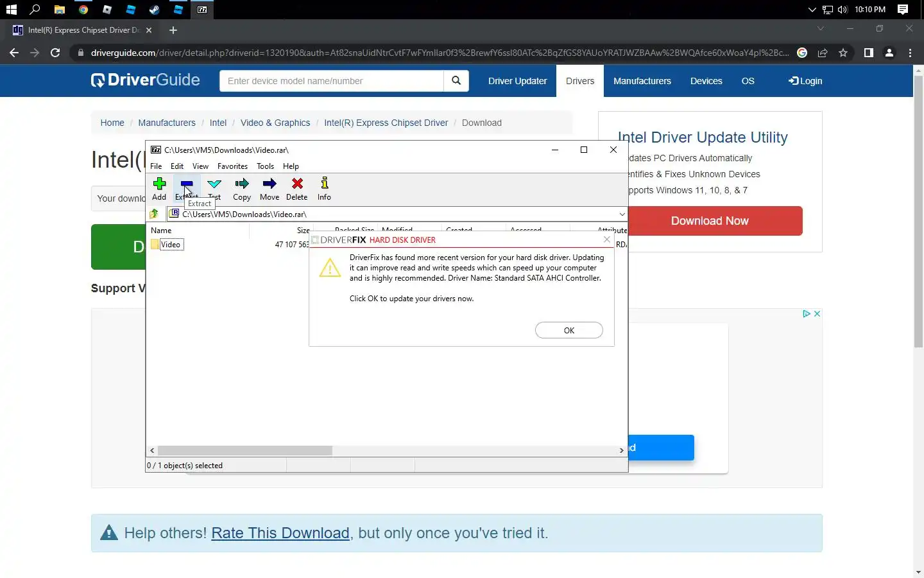Click the Intel Driver Update Utility heading
The width and height of the screenshot is (924, 578).
coord(703,137)
